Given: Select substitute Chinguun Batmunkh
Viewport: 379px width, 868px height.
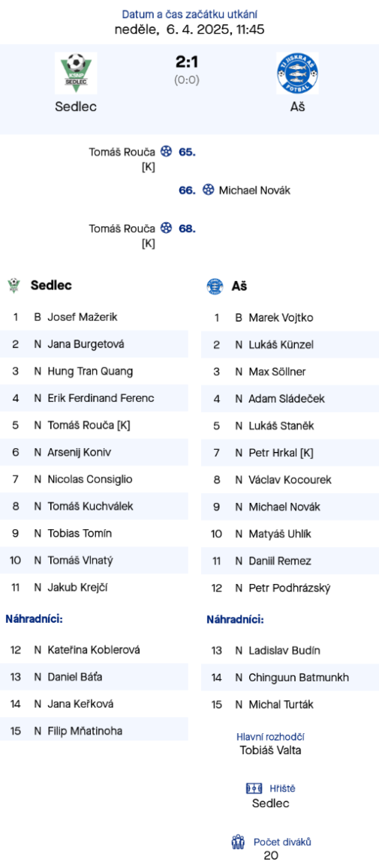Looking at the screenshot, I should (299, 677).
